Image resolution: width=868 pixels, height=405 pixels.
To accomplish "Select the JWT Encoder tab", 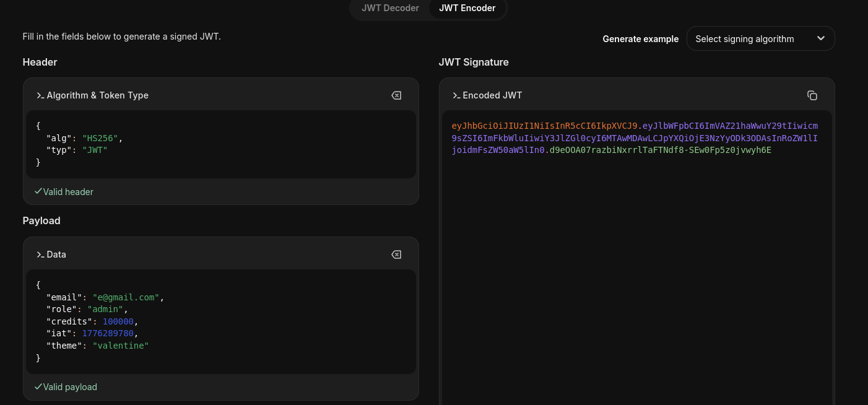I will (467, 8).
